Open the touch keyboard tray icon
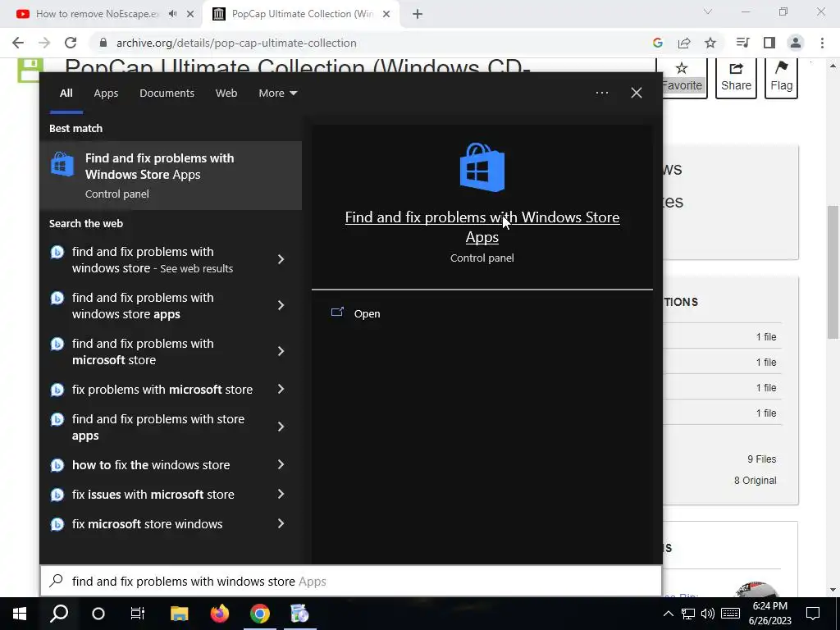Screen dimensions: 840x630 [731, 614]
